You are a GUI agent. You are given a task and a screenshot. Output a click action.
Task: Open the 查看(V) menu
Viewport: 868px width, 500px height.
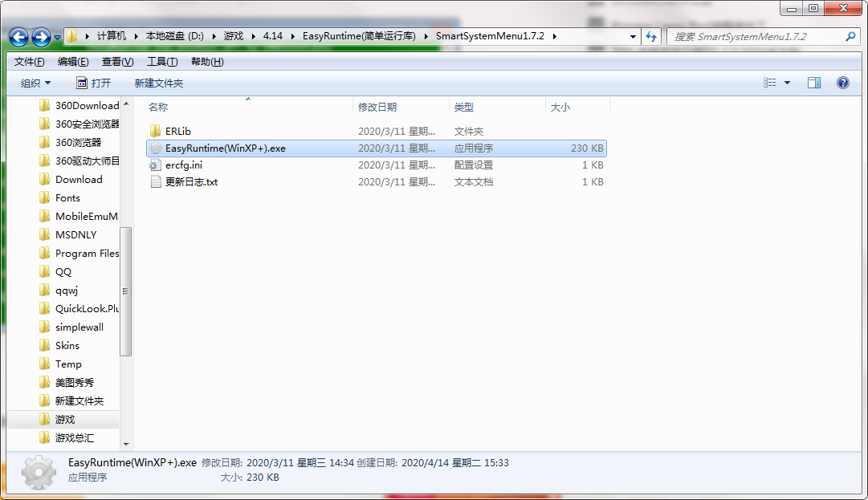(x=117, y=61)
